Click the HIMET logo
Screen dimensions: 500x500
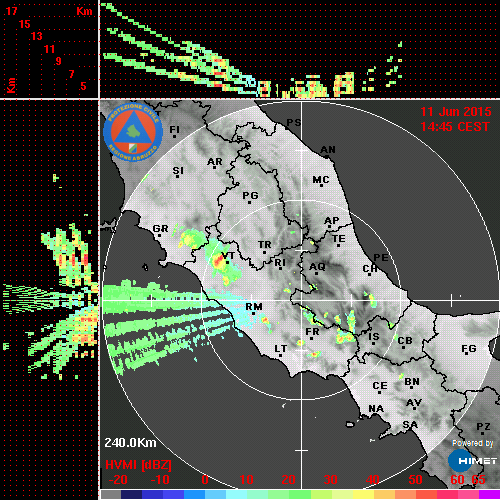coord(472,461)
